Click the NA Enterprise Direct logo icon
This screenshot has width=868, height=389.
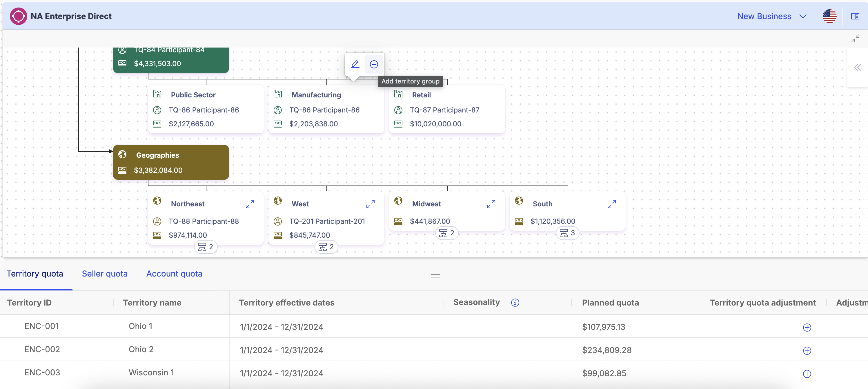tap(18, 16)
